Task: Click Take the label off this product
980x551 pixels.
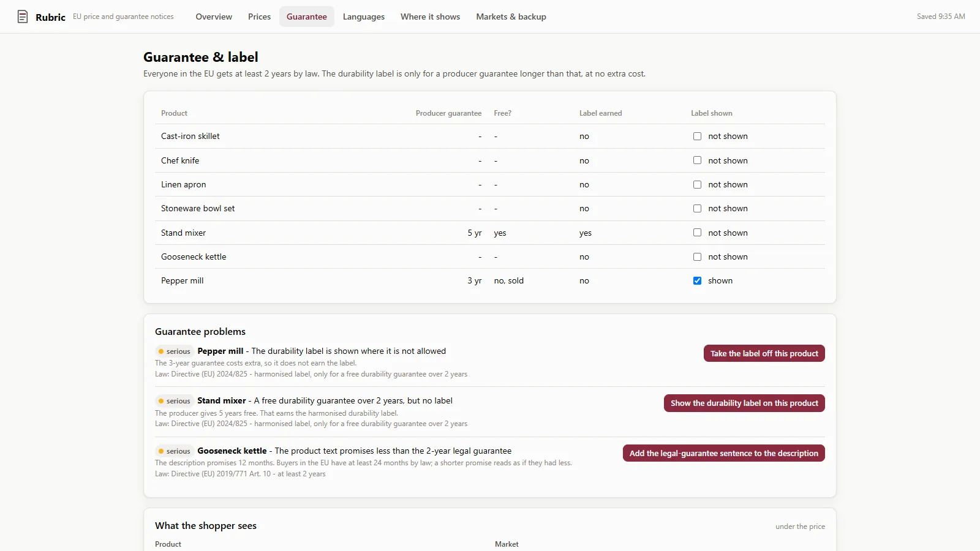Action: coord(764,353)
